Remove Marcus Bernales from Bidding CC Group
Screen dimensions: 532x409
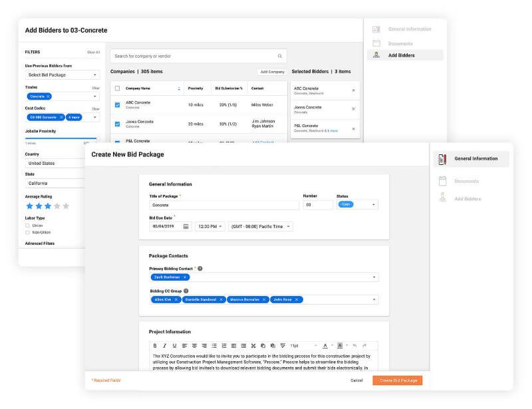[264, 300]
